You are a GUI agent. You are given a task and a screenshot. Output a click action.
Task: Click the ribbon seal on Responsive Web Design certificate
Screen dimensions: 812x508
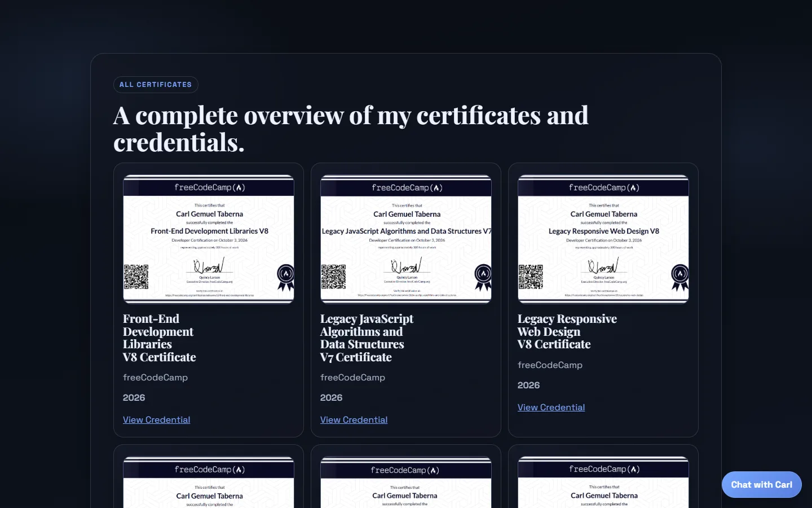(680, 277)
